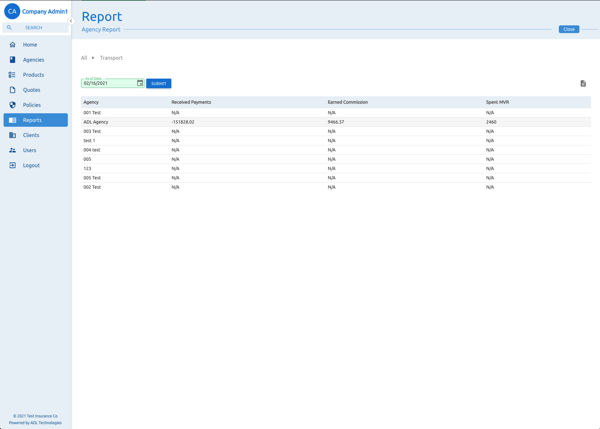Log out via Logout label
Screen dimensions: 600x429
point(31,165)
